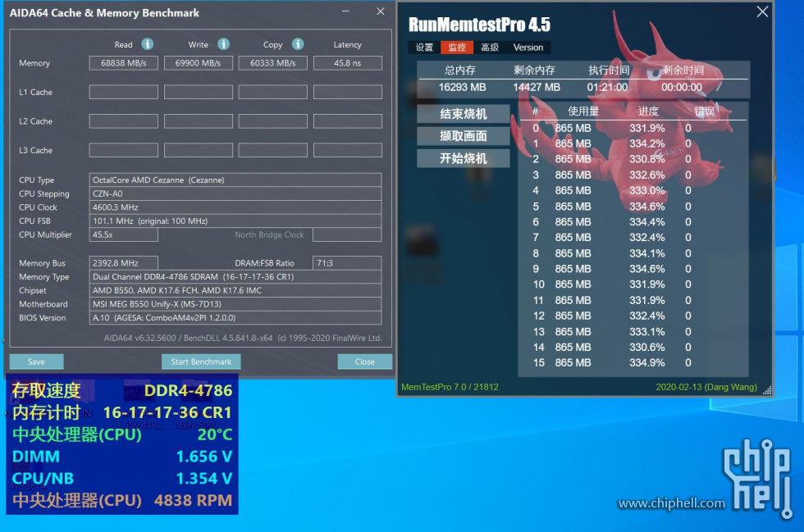Click the Memory Latency value 45.8 ns

348,63
